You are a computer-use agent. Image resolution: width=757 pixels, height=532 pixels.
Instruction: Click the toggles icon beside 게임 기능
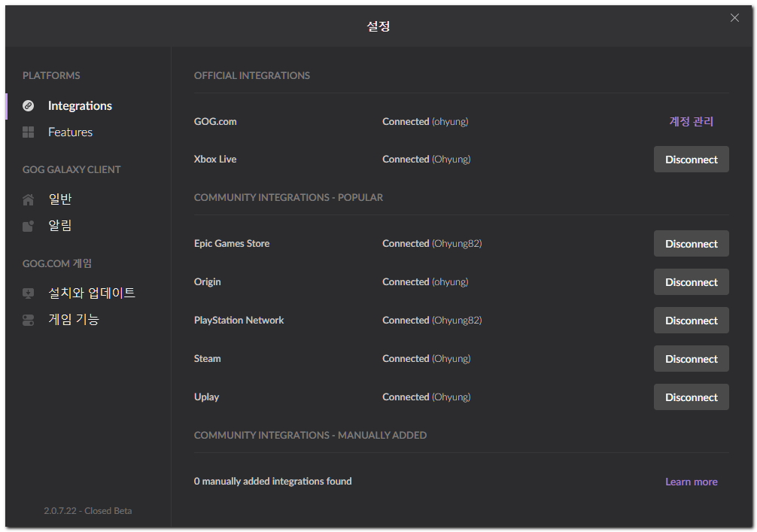pyautogui.click(x=29, y=320)
